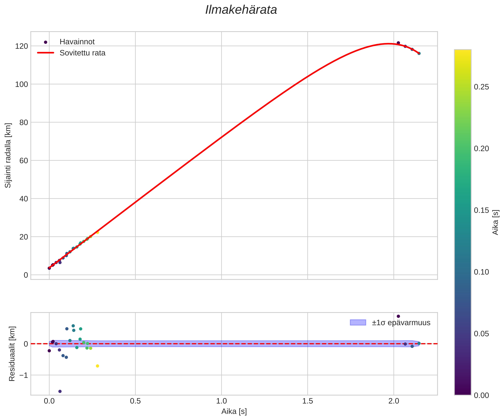Screen dimensions: 504x420
Task: Click the lowest residual outlier point
Action: pos(60,391)
